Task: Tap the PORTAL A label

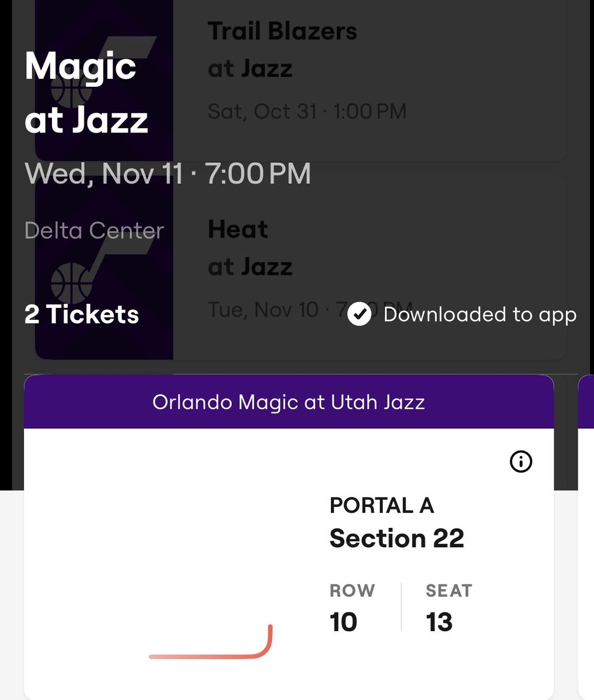Action: point(382,506)
